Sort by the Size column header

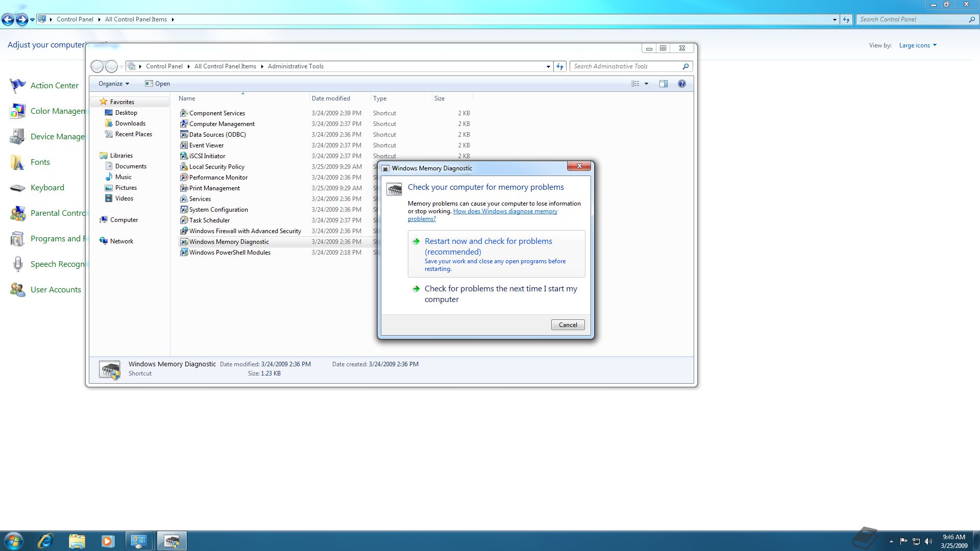pos(452,98)
